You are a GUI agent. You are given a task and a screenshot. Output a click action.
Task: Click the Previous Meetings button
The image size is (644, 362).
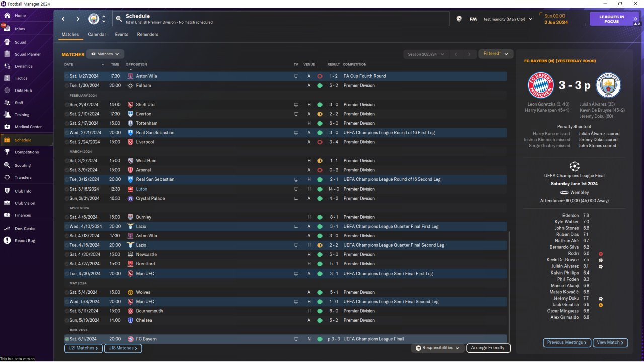pyautogui.click(x=567, y=343)
